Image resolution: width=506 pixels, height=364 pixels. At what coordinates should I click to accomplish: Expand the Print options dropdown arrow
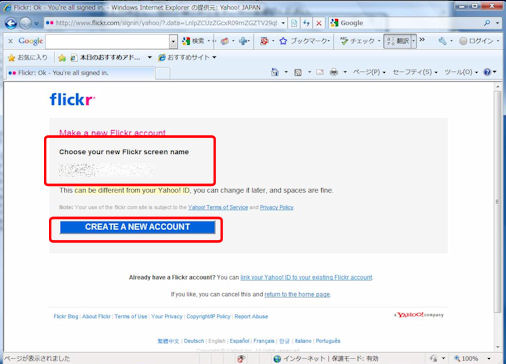point(345,72)
